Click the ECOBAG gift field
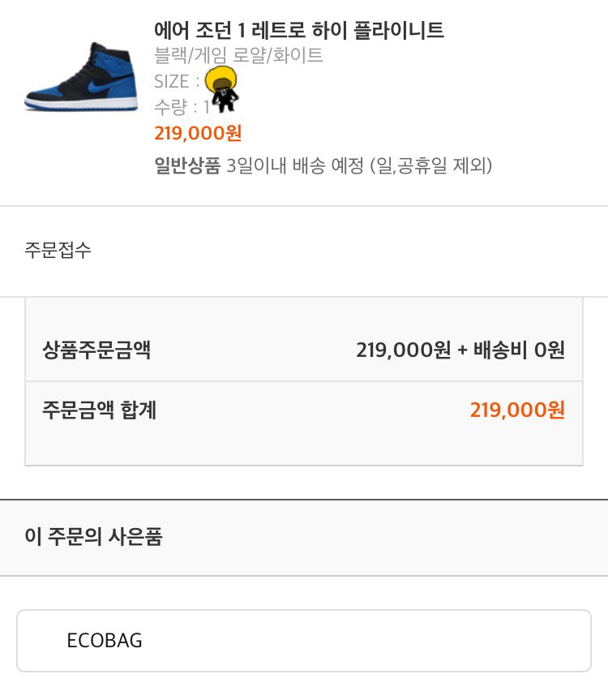This screenshot has height=700, width=608. coord(304,641)
